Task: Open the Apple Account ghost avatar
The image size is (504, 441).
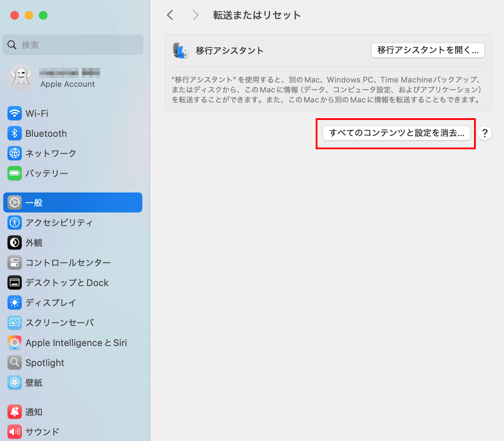Action: coord(21,77)
